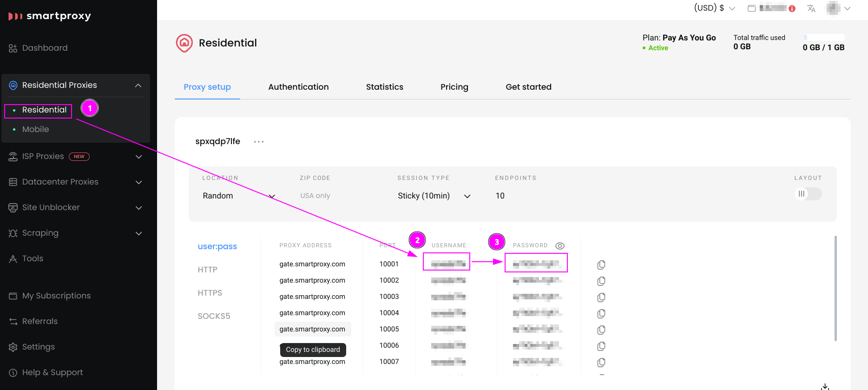Open the user account dropdown
The width and height of the screenshot is (868, 390).
click(x=839, y=8)
